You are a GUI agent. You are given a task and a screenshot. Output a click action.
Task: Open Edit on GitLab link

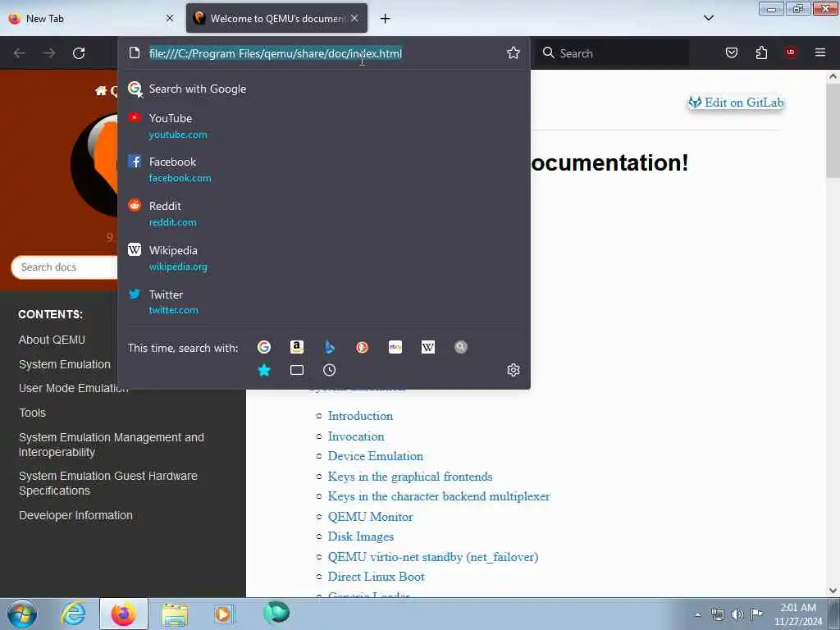737,103
